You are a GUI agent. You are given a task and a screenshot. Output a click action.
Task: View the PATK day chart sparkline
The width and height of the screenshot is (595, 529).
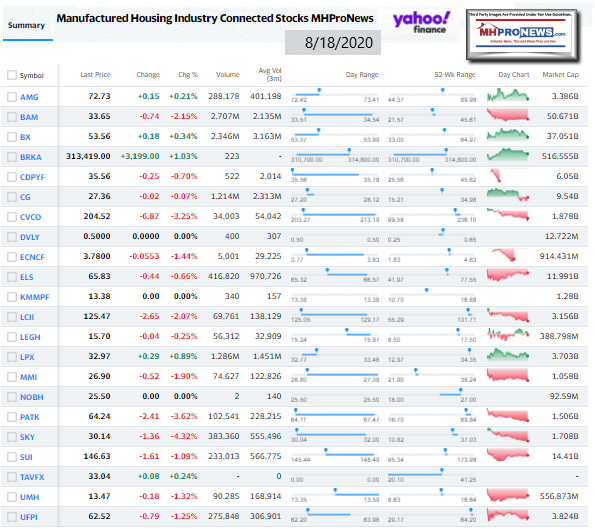coord(508,415)
